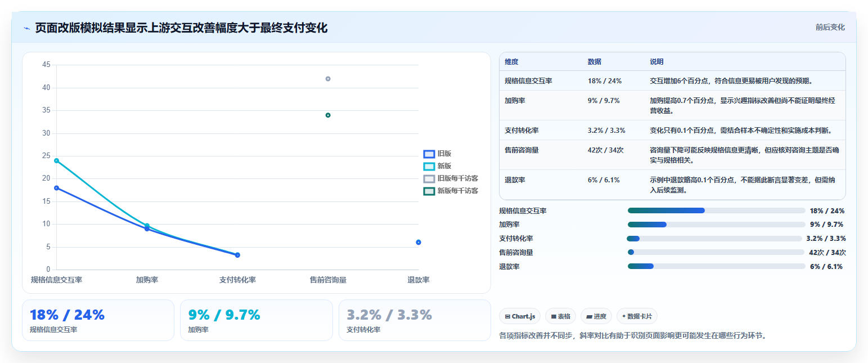Screen dimensions: 868x363
Task: Click the 加购率 data point on the chart
Action: (147, 227)
